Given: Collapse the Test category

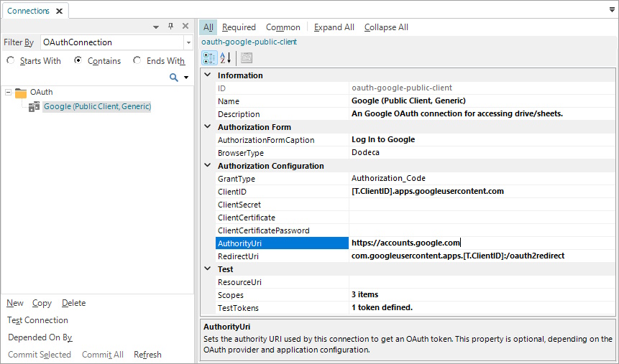Looking at the screenshot, I should 208,269.
